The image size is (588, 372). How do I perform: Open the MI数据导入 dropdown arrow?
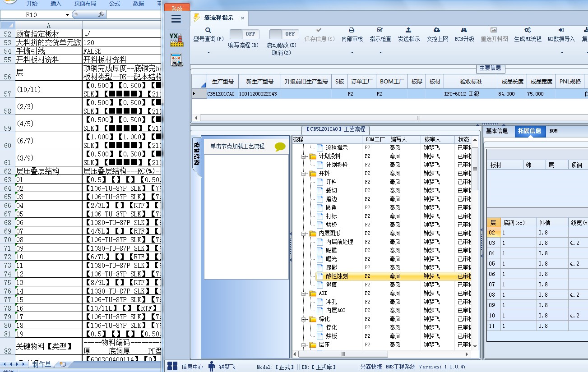pyautogui.click(x=561, y=53)
